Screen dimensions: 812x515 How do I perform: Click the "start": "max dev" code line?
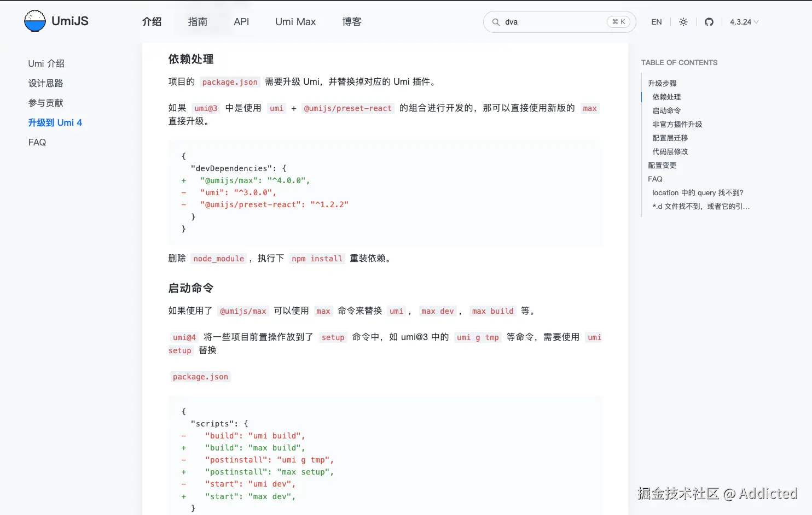tap(250, 496)
